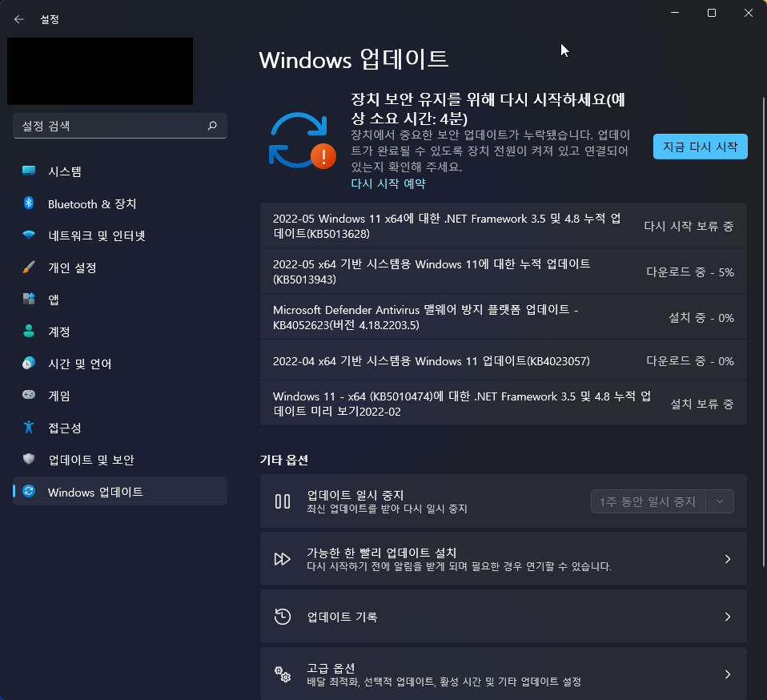
Task: Click the 시스템 monitor icon
Action: coord(29,171)
